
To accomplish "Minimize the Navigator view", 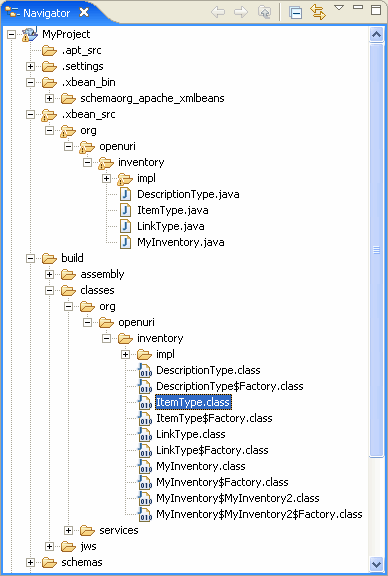I will 358,7.
